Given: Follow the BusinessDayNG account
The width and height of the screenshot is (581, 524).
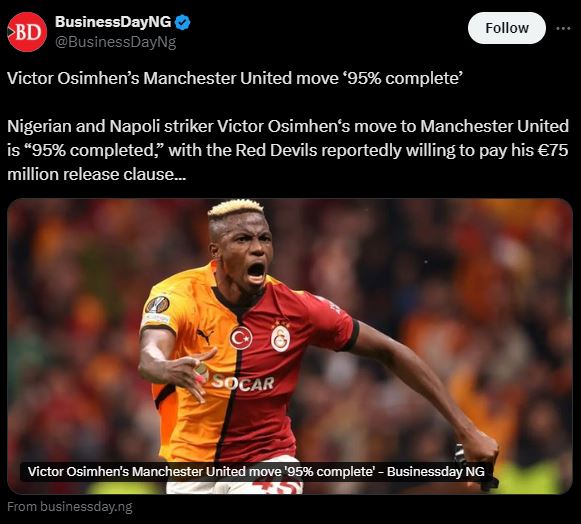Looking at the screenshot, I should (x=507, y=28).
